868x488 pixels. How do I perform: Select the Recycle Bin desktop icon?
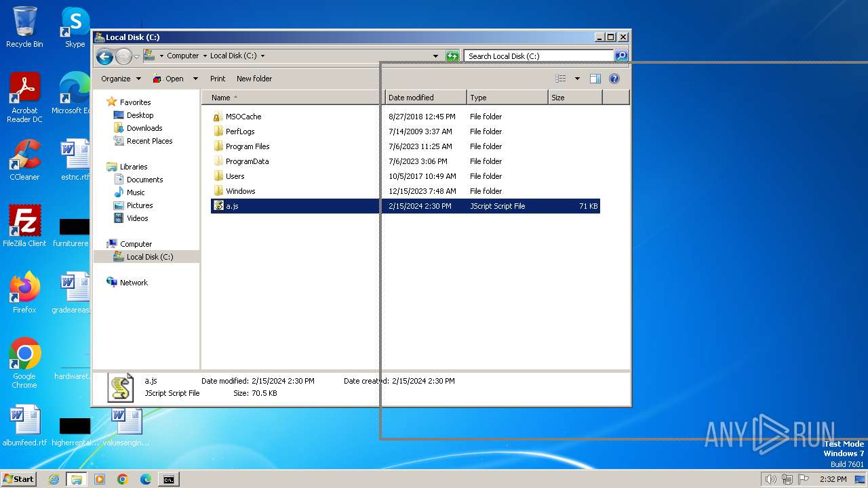(x=24, y=27)
